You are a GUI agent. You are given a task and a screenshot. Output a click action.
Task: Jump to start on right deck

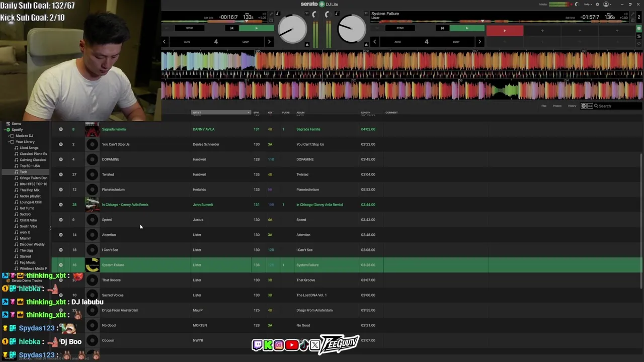442,28
